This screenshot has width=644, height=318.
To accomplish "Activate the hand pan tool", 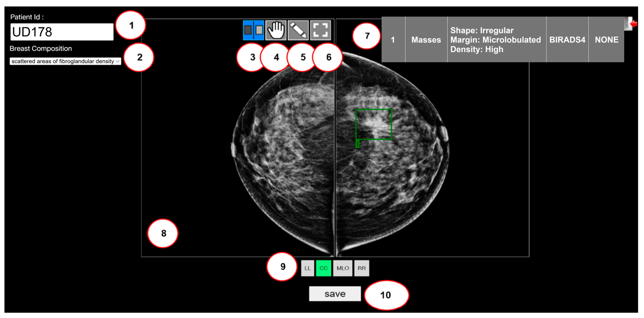I will coord(276,30).
